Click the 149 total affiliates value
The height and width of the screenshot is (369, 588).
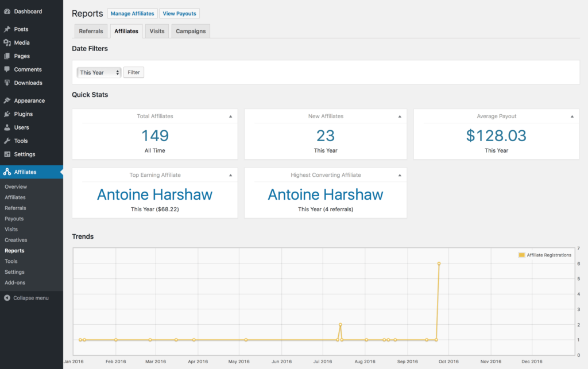(x=155, y=135)
